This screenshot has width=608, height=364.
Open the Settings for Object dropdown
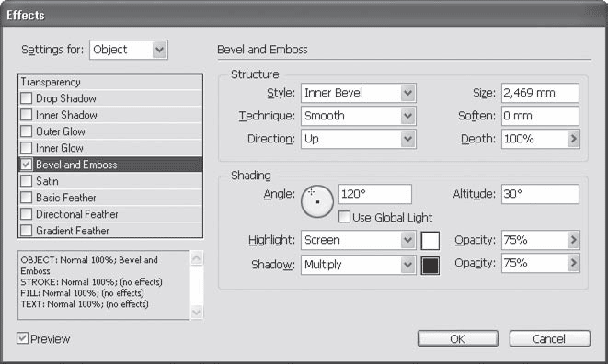click(x=129, y=50)
